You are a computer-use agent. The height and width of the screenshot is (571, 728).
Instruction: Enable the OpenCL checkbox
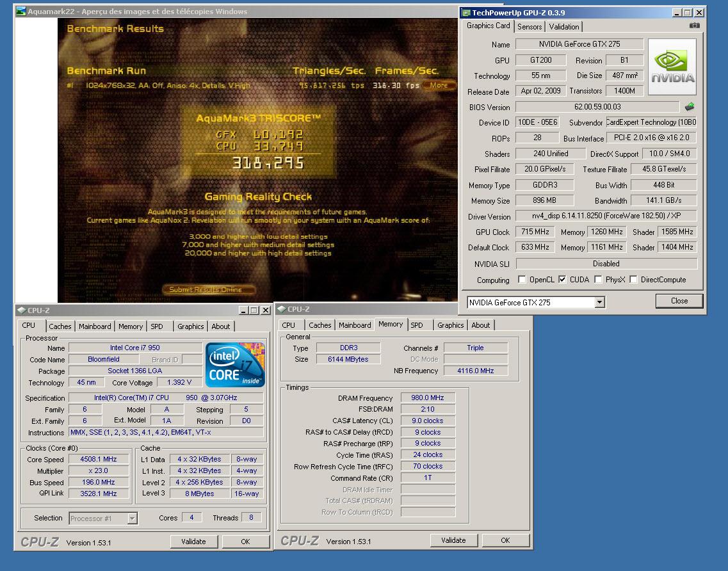click(x=522, y=280)
